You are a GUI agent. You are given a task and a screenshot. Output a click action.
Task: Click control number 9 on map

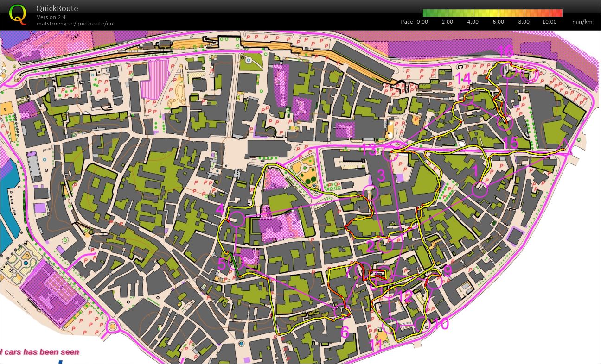click(448, 271)
